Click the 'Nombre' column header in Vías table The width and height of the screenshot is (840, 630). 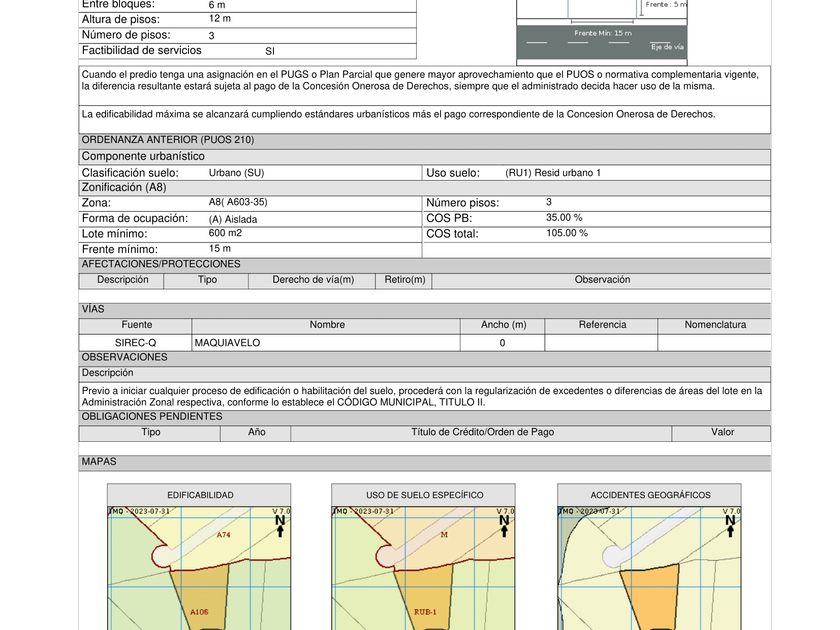coord(327,325)
